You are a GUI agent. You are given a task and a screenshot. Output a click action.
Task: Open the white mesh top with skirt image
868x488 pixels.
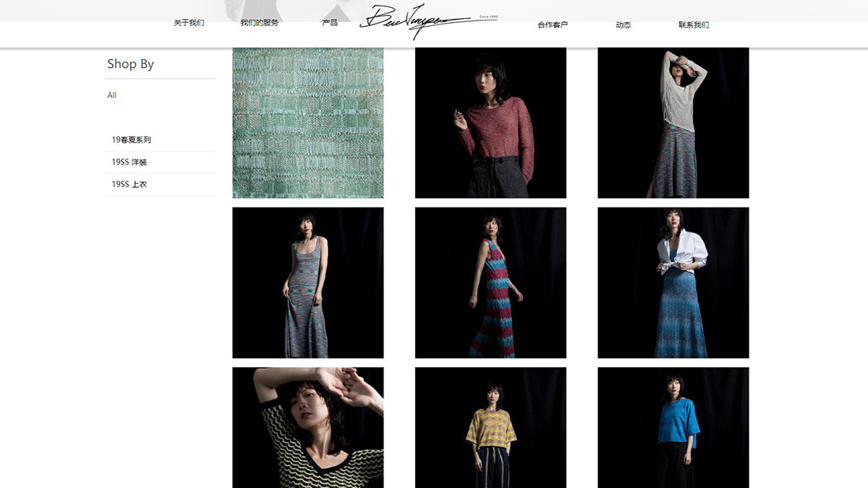click(673, 123)
